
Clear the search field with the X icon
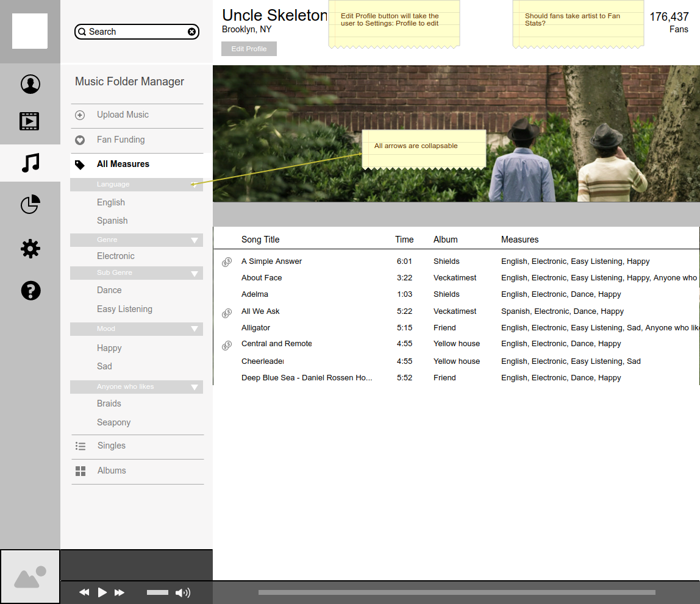click(191, 32)
